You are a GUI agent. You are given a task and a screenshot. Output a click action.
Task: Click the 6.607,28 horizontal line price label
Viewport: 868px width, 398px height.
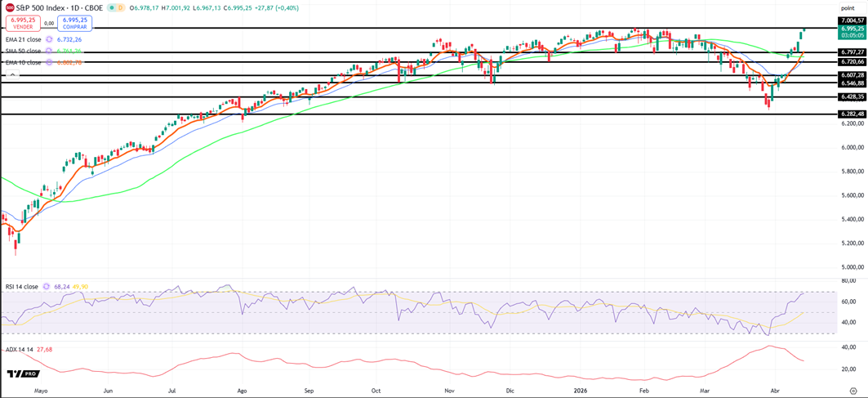(852, 75)
